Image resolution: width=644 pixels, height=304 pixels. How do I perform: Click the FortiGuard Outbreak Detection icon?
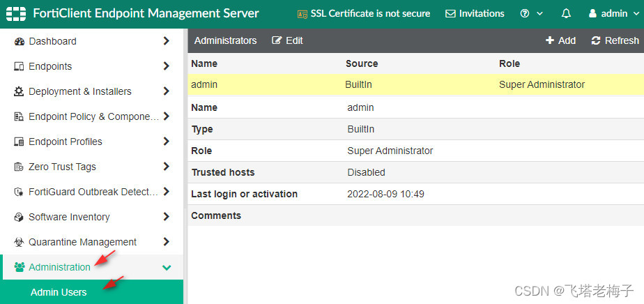click(x=20, y=192)
